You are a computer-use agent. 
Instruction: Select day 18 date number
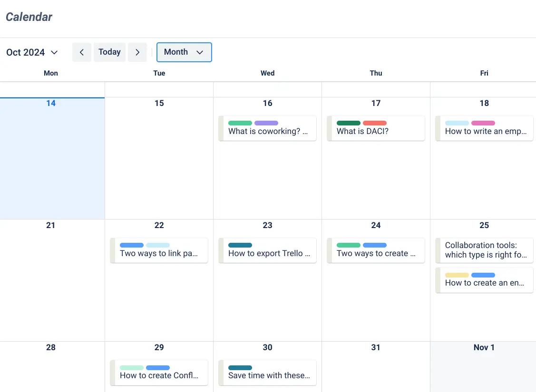tap(484, 103)
